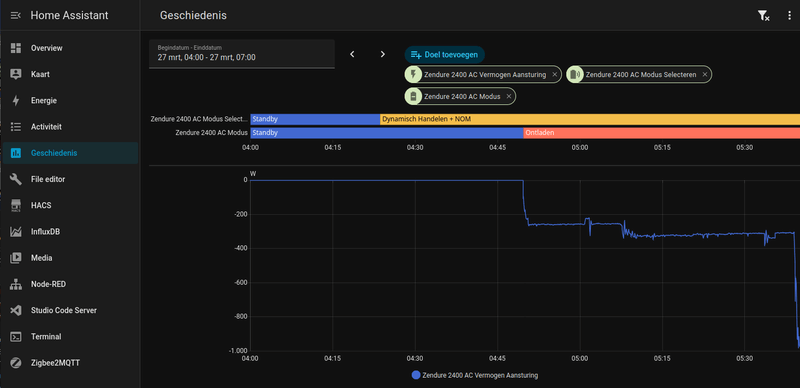Navigate to Kaart in sidebar
The image size is (800, 388).
click(x=70, y=74)
